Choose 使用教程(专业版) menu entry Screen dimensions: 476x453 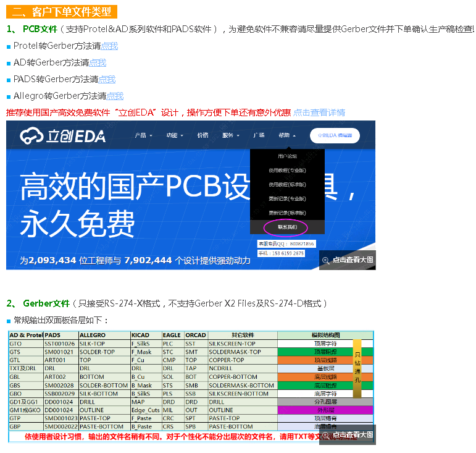[287, 171]
